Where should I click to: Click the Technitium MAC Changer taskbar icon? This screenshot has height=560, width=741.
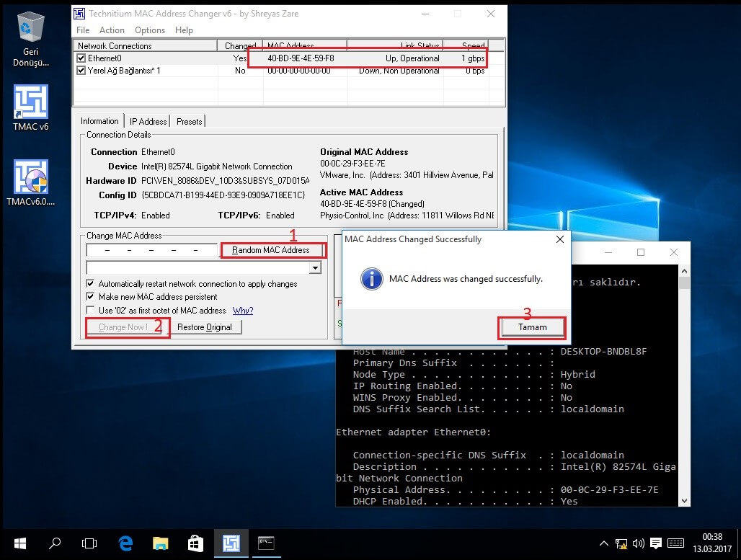(x=231, y=543)
